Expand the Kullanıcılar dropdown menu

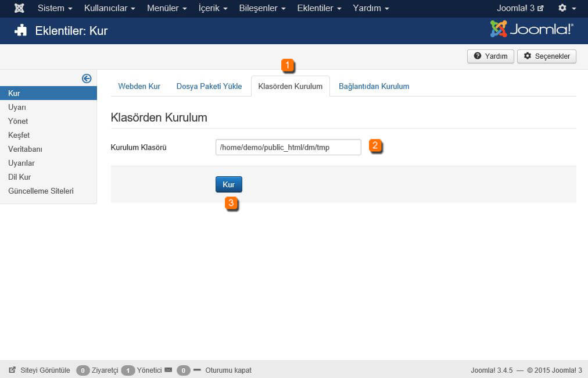[x=109, y=8]
